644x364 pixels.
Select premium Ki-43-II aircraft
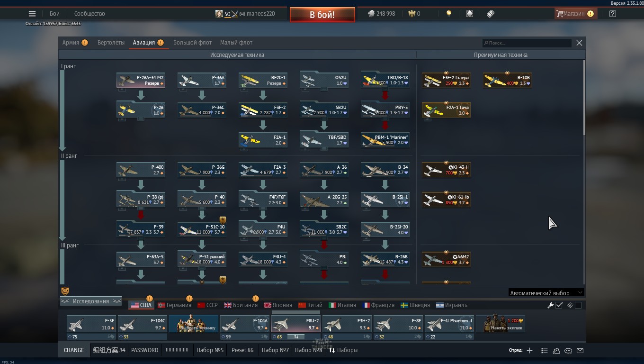[x=446, y=170]
